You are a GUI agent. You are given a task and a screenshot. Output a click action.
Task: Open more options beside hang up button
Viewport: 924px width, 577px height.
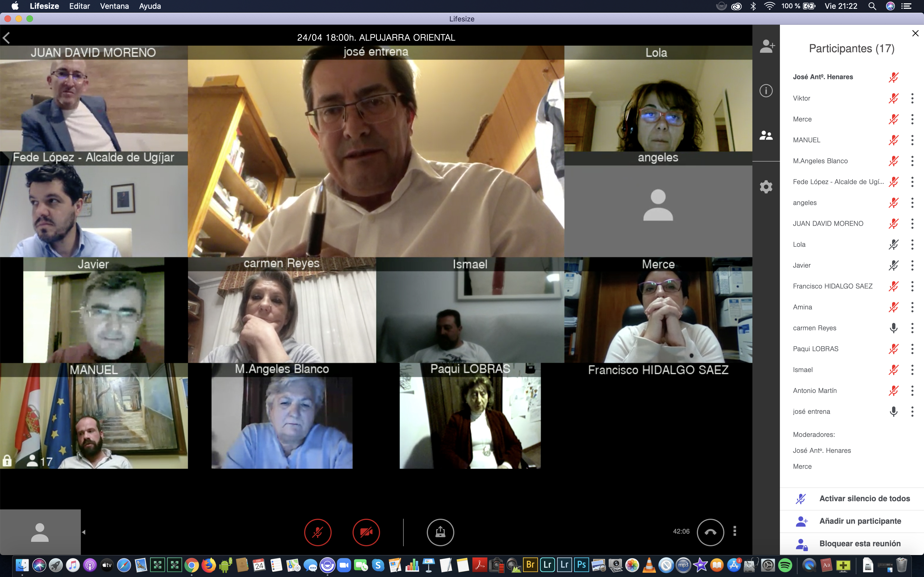click(735, 531)
